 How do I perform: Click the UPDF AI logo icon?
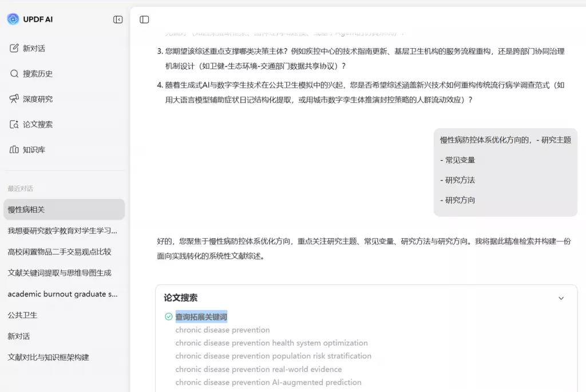[x=13, y=19]
